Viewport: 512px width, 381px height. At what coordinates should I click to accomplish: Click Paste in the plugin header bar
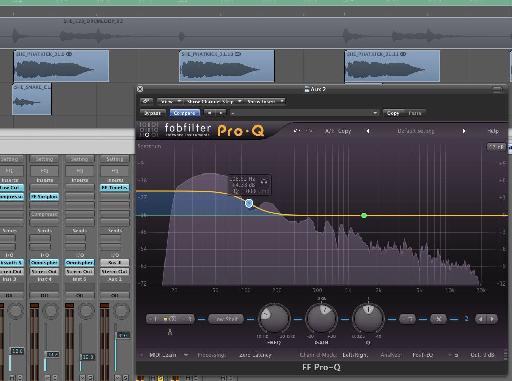click(415, 113)
